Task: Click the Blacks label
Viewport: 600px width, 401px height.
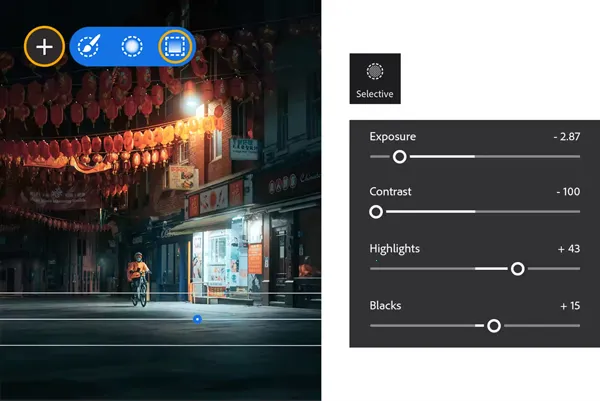Action: point(386,306)
